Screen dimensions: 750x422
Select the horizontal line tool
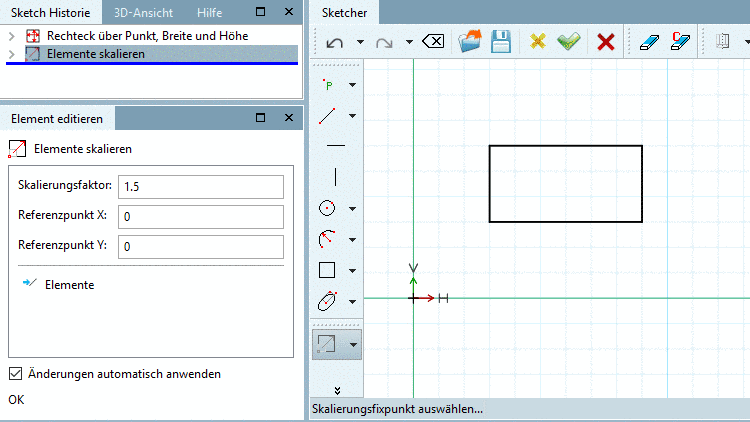pyautogui.click(x=336, y=145)
